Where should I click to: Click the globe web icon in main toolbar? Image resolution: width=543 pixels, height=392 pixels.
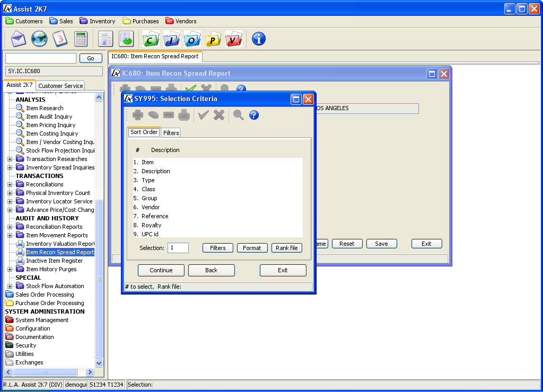pos(39,39)
